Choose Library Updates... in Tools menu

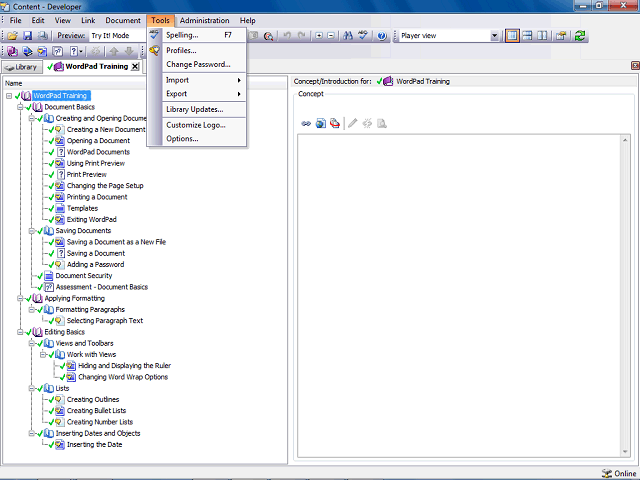(197, 109)
